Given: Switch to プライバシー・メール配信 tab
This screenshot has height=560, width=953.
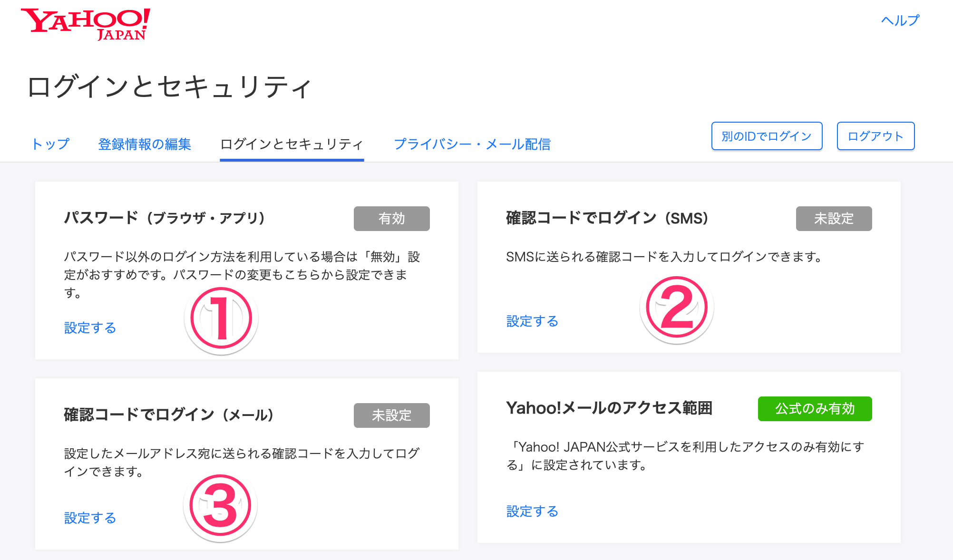Looking at the screenshot, I should [473, 144].
